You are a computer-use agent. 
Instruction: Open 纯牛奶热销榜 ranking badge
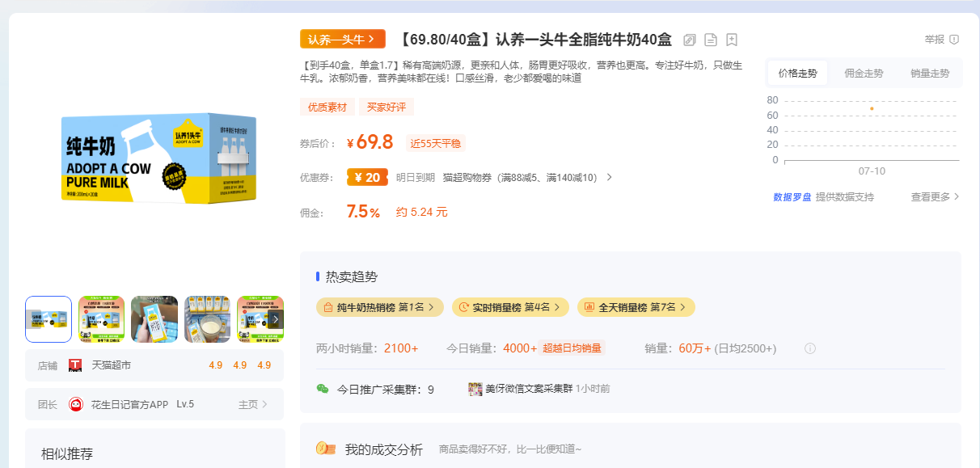tap(379, 307)
